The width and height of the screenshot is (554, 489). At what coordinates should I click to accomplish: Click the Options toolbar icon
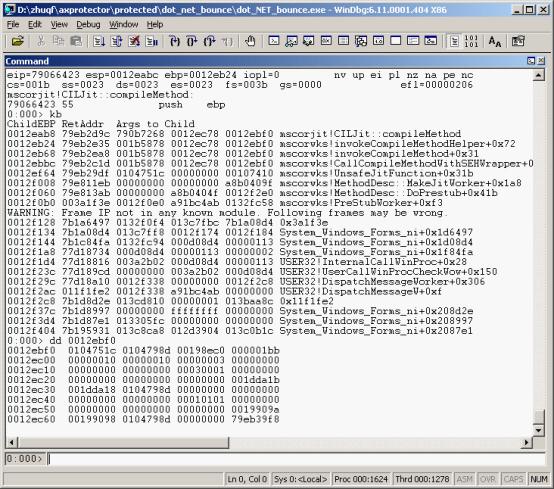518,41
